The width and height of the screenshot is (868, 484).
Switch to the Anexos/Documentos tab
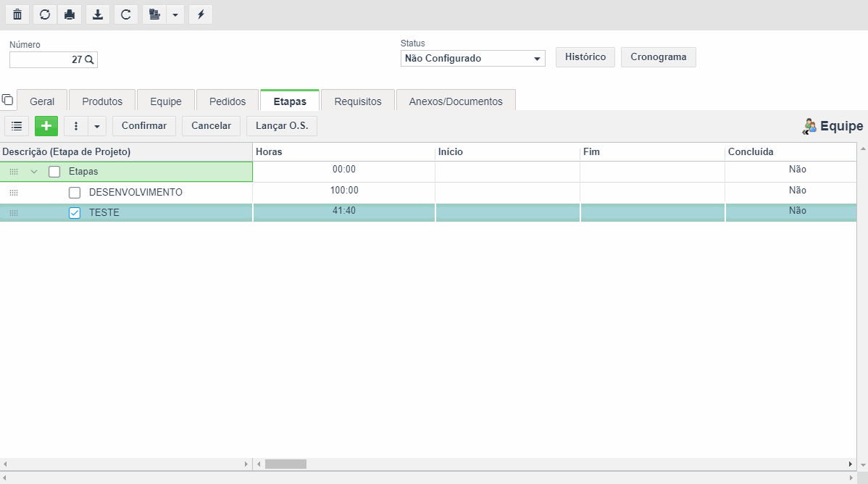pos(456,101)
